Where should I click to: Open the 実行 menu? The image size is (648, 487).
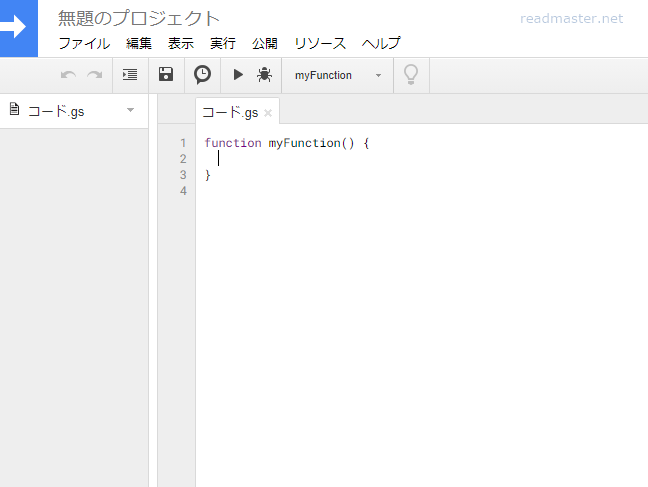(223, 43)
